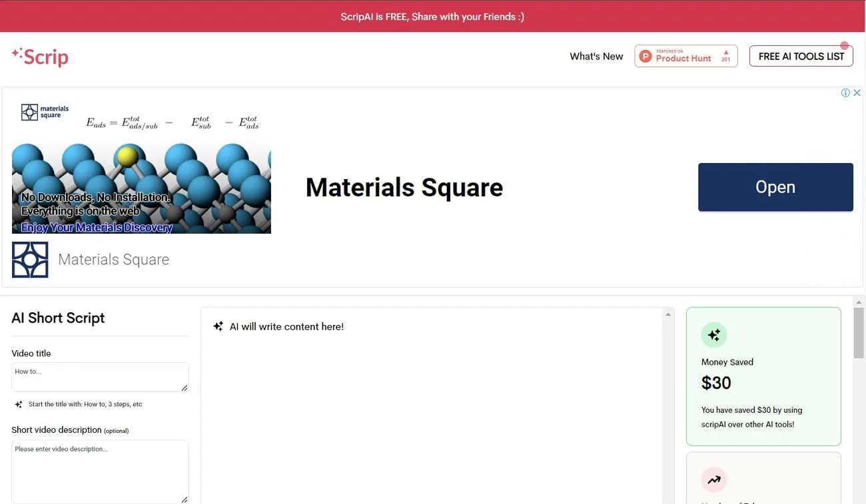Click the ad info icon
866x504 pixels.
tap(845, 93)
